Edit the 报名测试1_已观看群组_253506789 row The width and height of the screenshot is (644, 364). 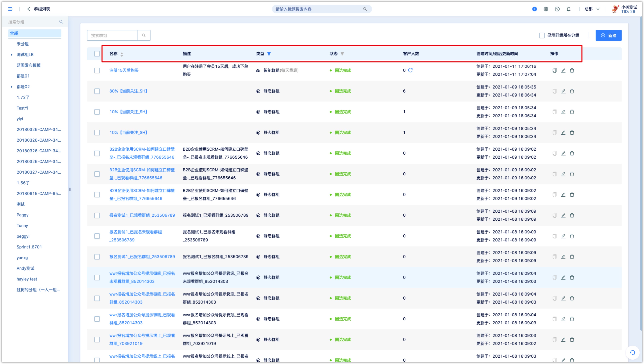563,215
